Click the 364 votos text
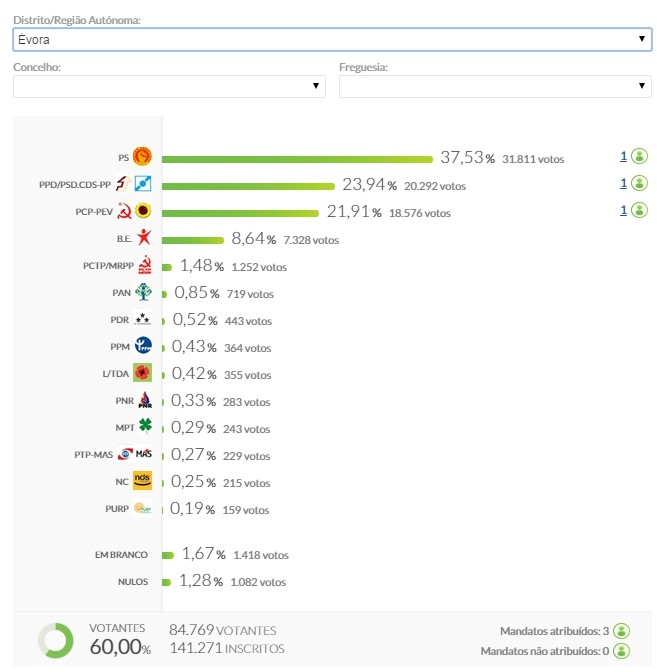This screenshot has width=657, height=672. [248, 348]
